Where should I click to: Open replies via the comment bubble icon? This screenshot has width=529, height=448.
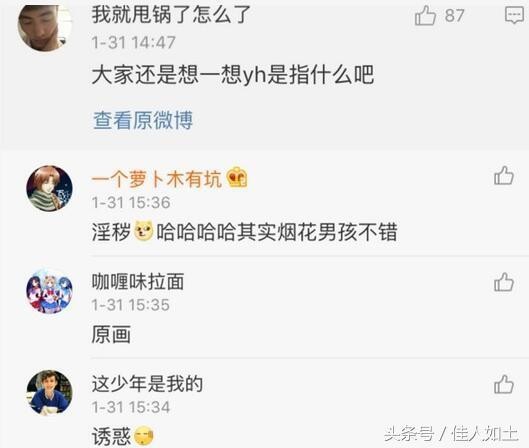click(x=514, y=15)
